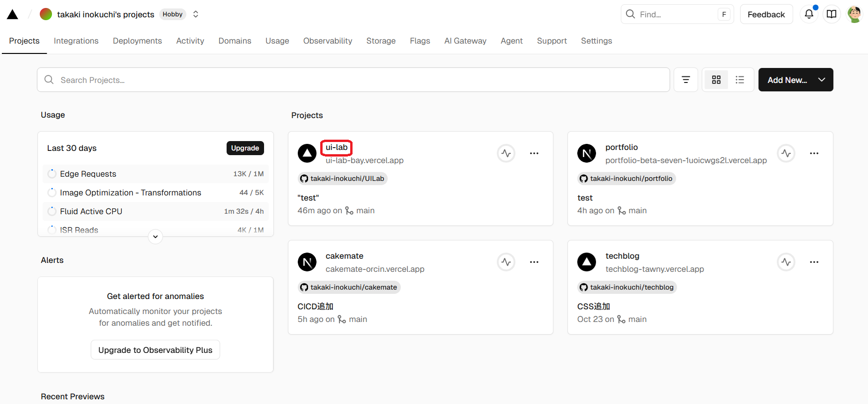The width and height of the screenshot is (868, 404).
Task: Open the portfolio project name
Action: tap(622, 147)
